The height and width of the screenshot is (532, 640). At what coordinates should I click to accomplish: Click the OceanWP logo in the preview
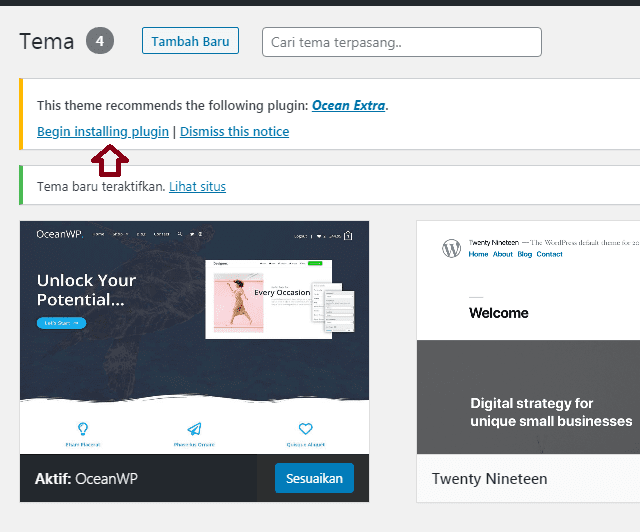click(60, 234)
